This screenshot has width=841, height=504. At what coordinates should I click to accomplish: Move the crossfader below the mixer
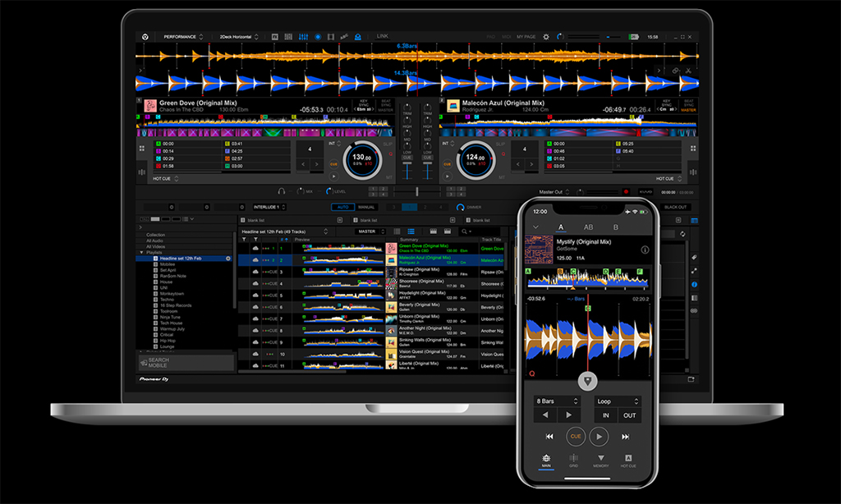(416, 191)
